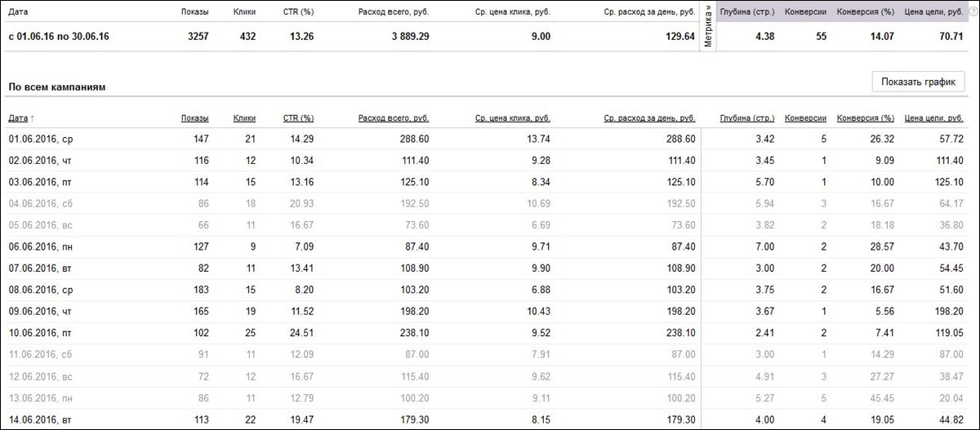Click the Показать график button
This screenshot has height=430, width=980.
click(x=919, y=82)
